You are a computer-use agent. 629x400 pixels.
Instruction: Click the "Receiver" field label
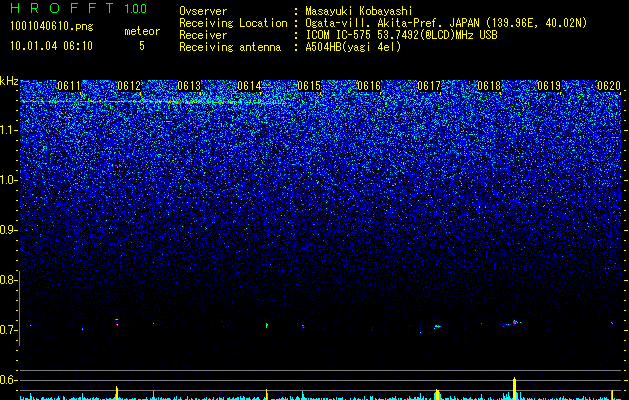pos(203,35)
